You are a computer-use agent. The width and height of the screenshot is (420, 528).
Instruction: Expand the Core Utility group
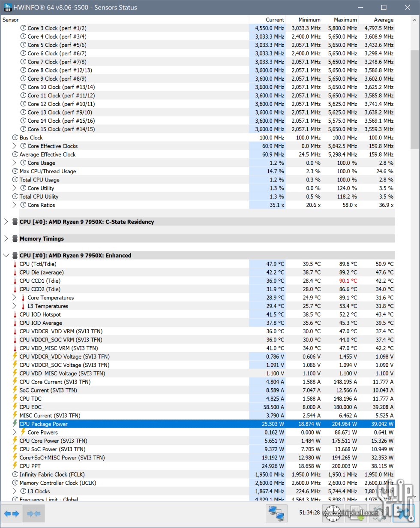click(14, 188)
